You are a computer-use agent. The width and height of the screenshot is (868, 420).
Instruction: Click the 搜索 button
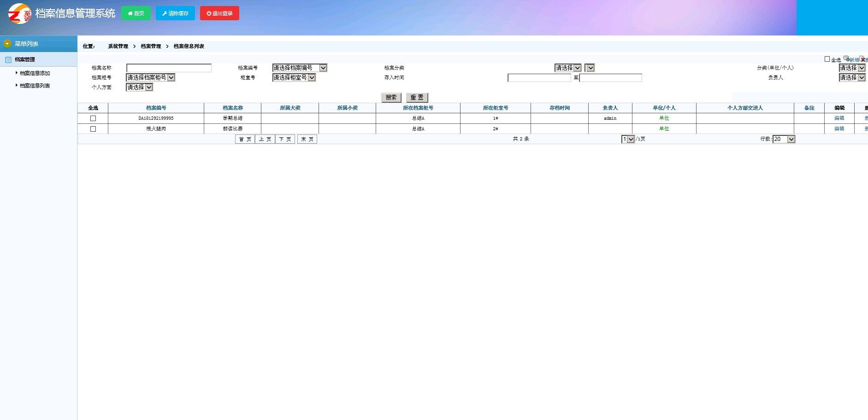pos(391,98)
